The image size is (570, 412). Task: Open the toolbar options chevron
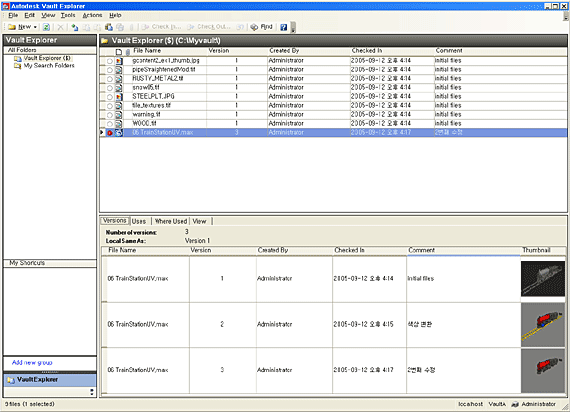coord(293,27)
